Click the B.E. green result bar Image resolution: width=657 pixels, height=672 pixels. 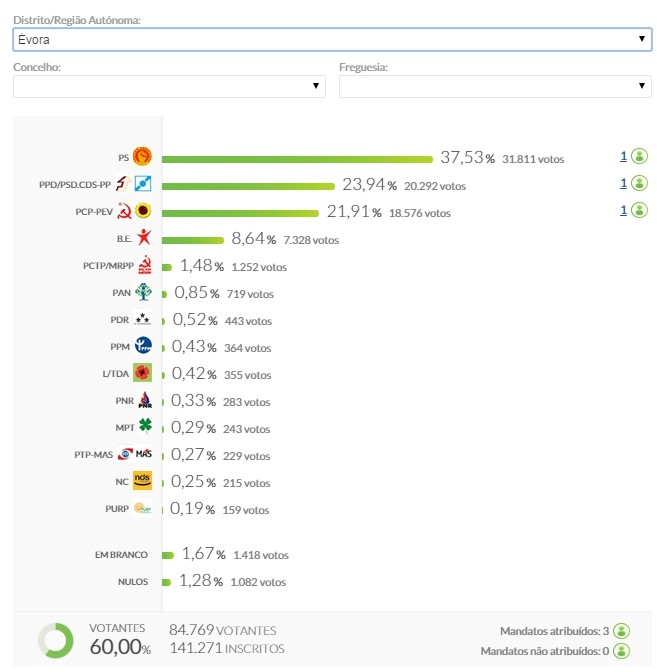193,240
